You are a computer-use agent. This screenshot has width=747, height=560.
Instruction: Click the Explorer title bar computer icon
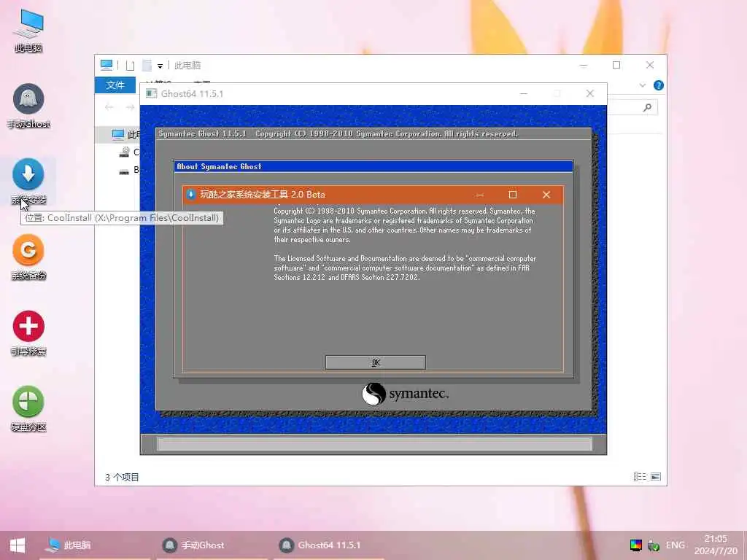(107, 65)
